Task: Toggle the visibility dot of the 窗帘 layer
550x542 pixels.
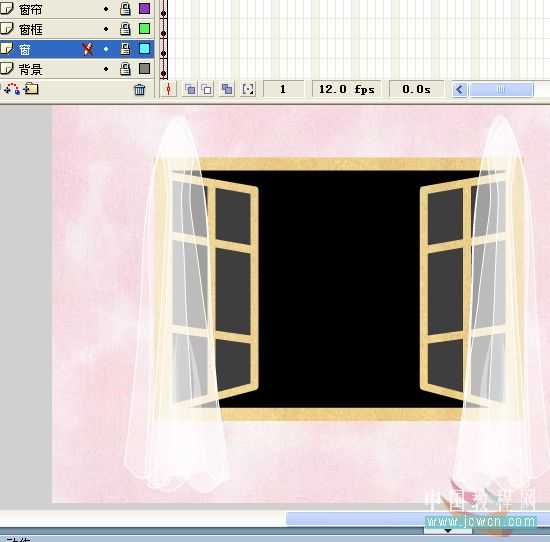Action: 106,9
